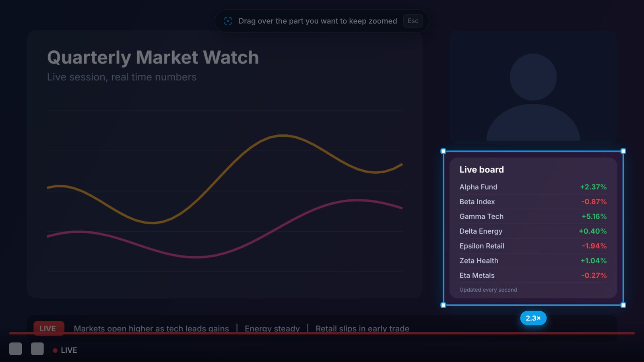Image resolution: width=644 pixels, height=362 pixels.
Task: Click the "Live session, real time numbers" subtitle
Action: (122, 77)
